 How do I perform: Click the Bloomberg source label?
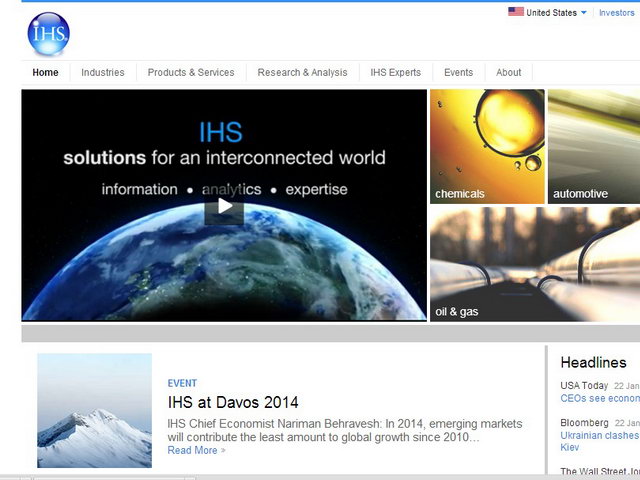(x=584, y=423)
